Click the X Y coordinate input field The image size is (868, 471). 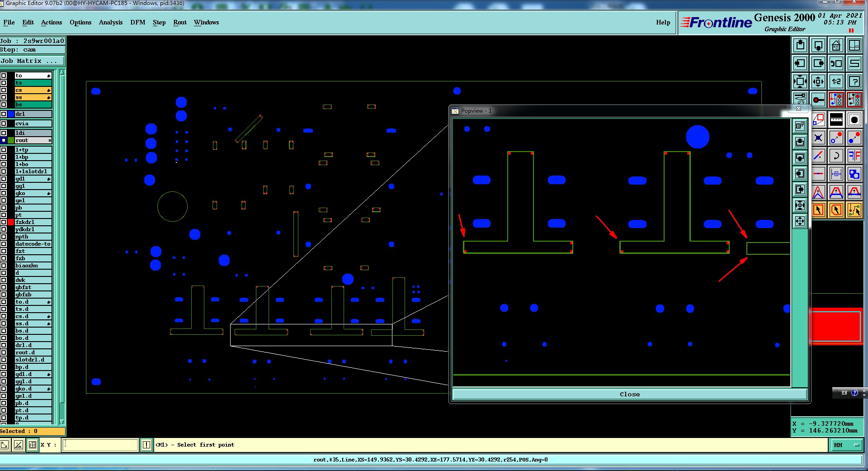[x=100, y=445]
